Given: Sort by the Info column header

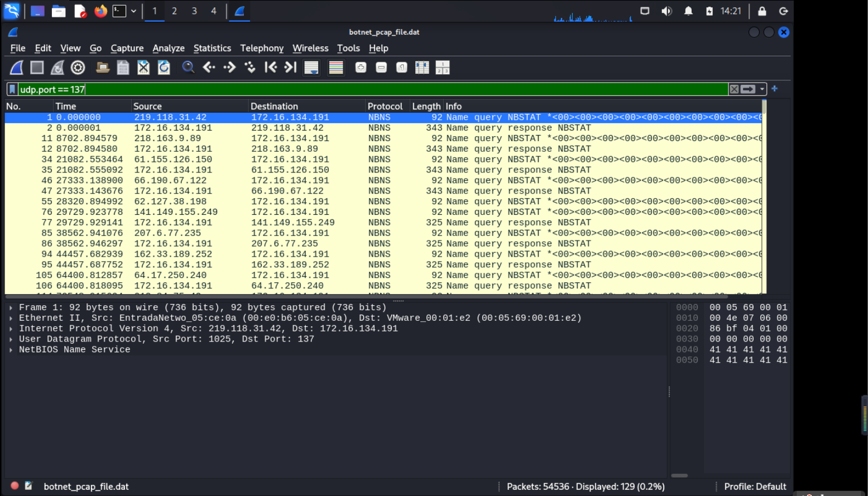Looking at the screenshot, I should click(x=602, y=106).
